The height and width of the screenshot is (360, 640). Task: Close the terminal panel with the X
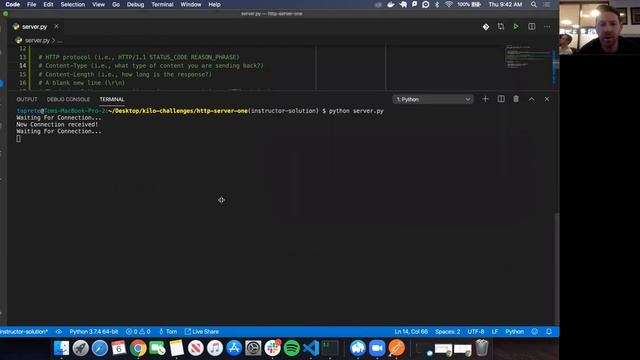pyautogui.click(x=547, y=99)
